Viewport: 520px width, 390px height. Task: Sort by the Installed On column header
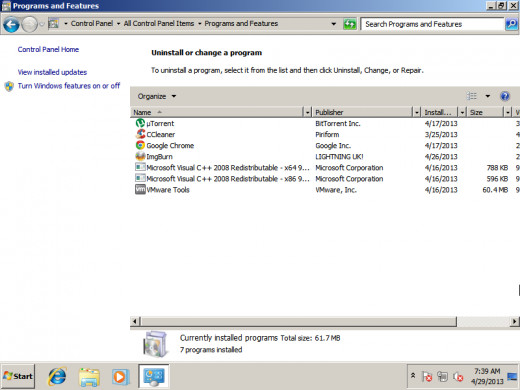[440, 112]
